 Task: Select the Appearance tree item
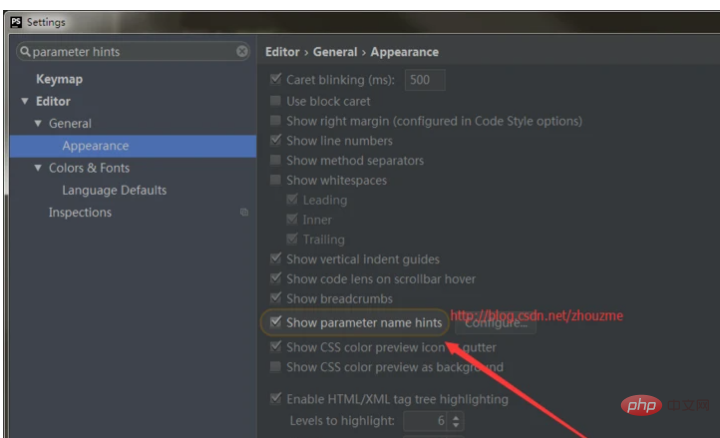coord(133,146)
